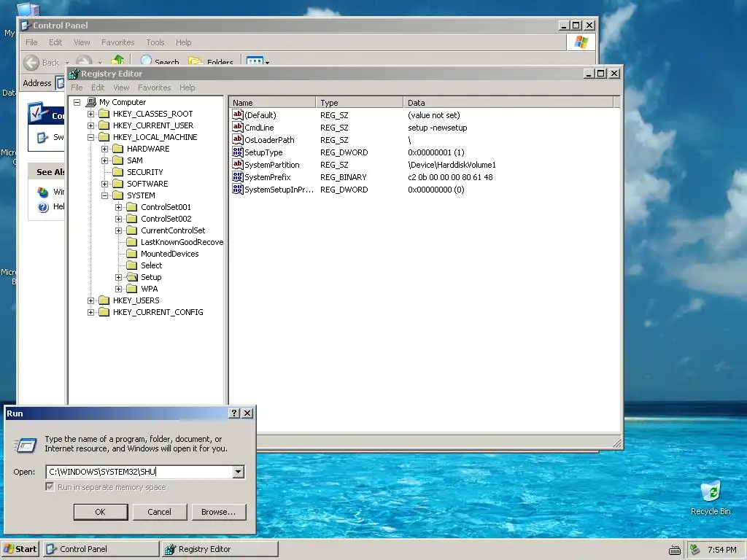Image resolution: width=747 pixels, height=560 pixels.
Task: Click the OsLoaderPath string value icon
Action: point(238,139)
